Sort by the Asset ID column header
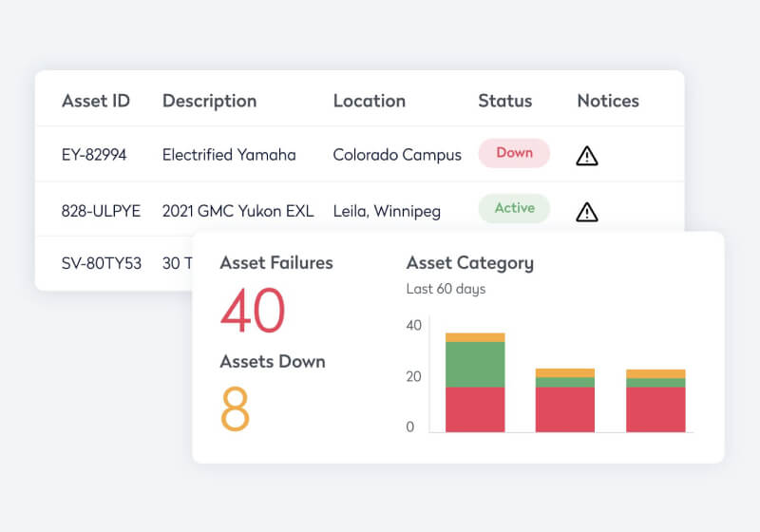Viewport: 760px width, 532px height. pos(96,101)
